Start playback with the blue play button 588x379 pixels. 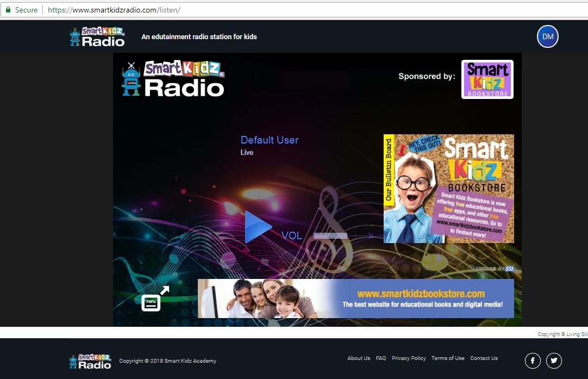tap(258, 227)
